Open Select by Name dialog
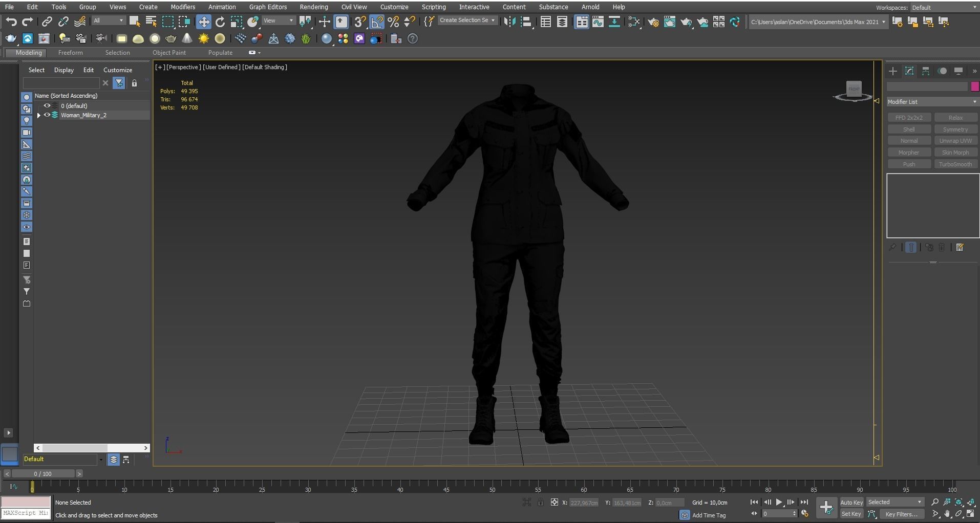This screenshot has height=523, width=980. coord(151,21)
